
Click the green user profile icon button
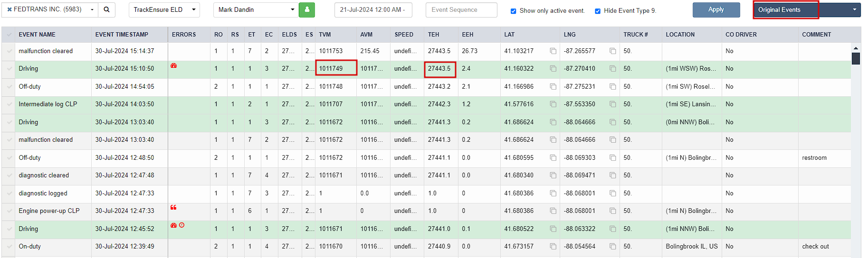click(307, 9)
